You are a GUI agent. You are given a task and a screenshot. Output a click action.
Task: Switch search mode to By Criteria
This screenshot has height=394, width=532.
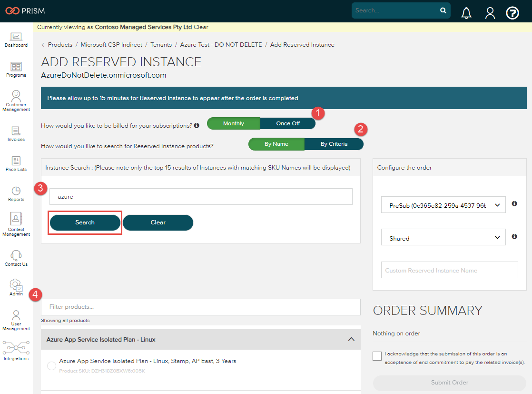(x=334, y=144)
